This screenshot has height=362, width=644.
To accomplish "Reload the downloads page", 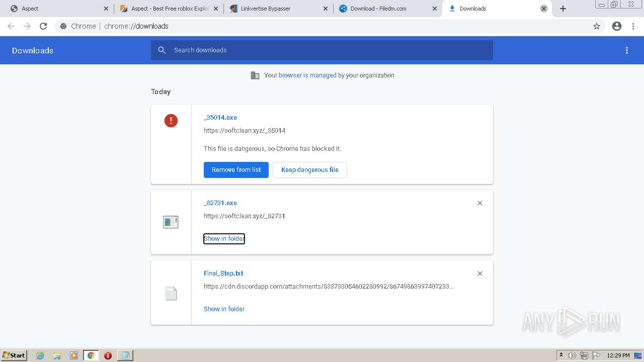I will click(x=43, y=26).
